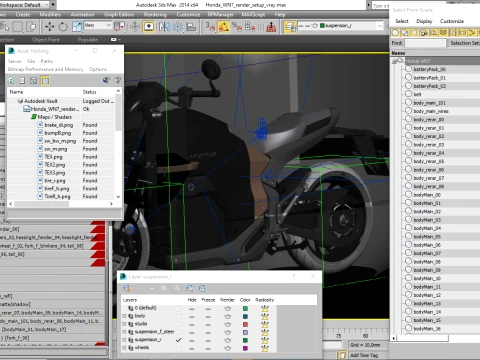Viewport: 480px width, 360px height.
Task: Click the Populate ribbon tab
Action: 88,40
